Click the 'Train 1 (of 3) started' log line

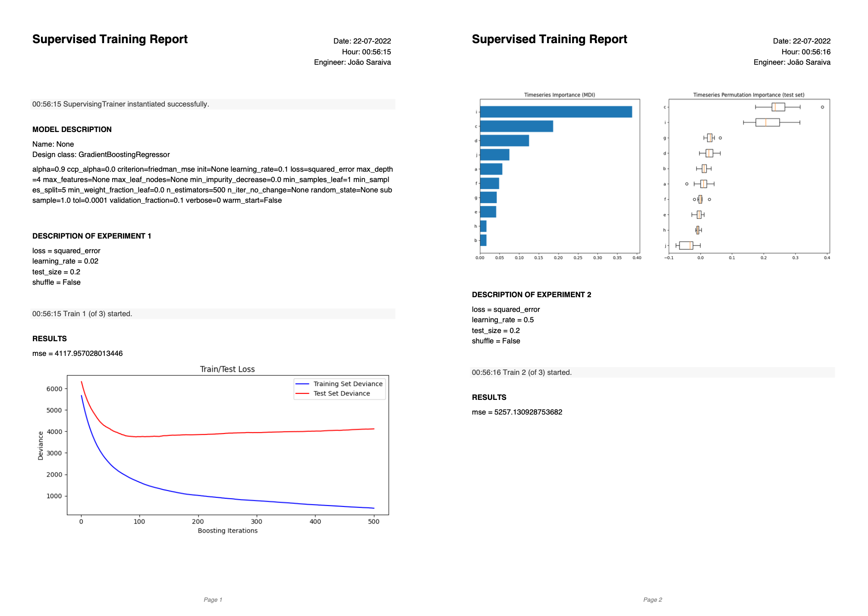pos(213,314)
